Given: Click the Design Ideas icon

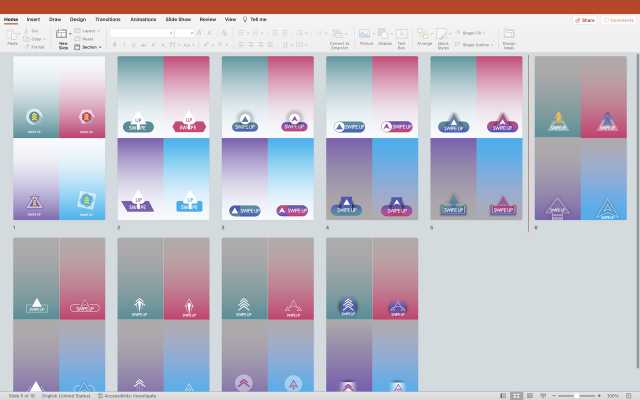Looking at the screenshot, I should tap(509, 34).
